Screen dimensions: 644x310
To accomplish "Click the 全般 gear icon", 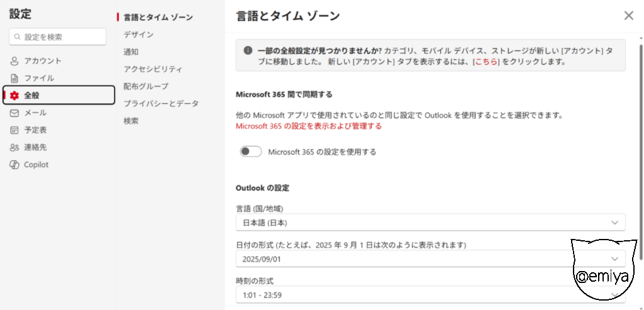I will pos(14,96).
